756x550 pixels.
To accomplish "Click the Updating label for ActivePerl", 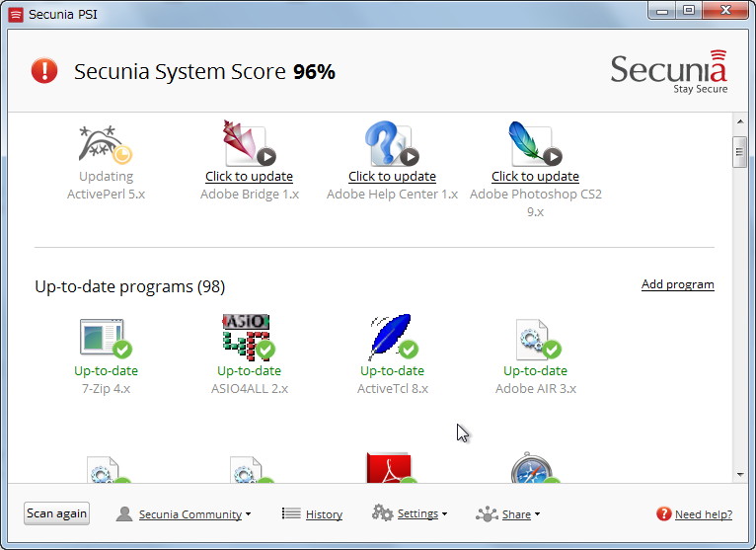I will tap(106, 177).
